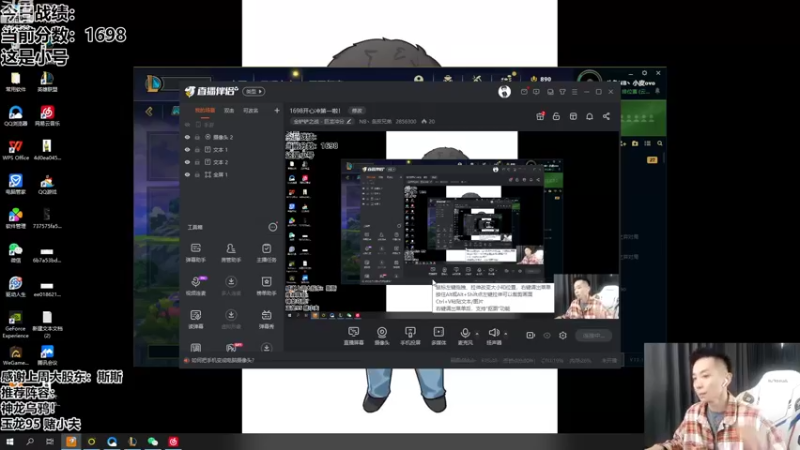Add 直播屏幕 screen capture source
The width and height of the screenshot is (800, 450).
[354, 336]
